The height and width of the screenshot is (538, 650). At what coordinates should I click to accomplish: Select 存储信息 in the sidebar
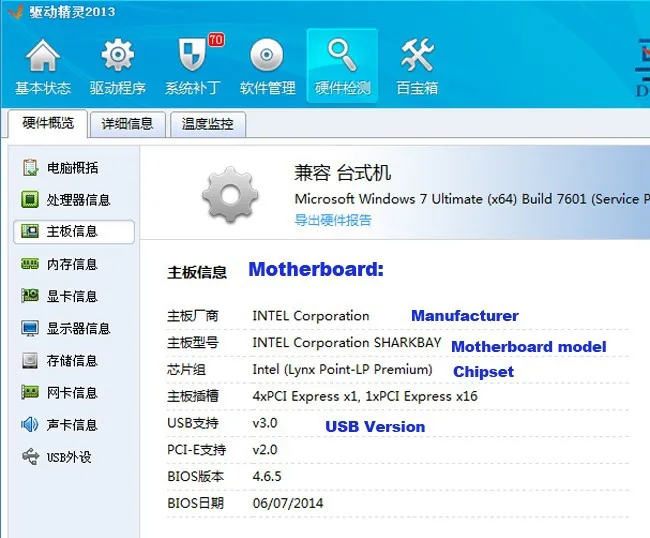point(72,361)
